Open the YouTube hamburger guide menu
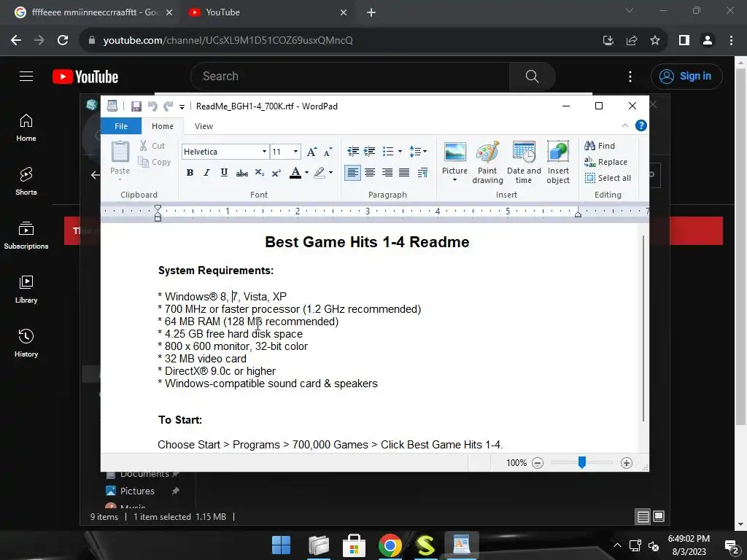 coord(26,76)
